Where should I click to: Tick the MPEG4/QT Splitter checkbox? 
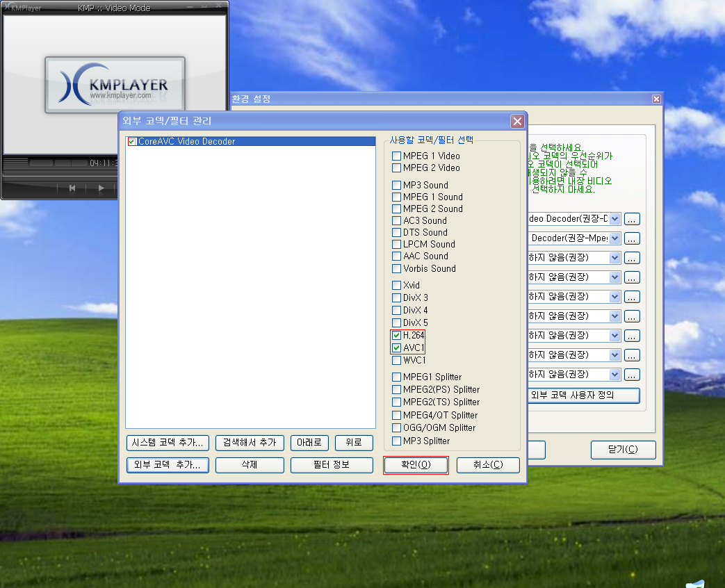396,415
